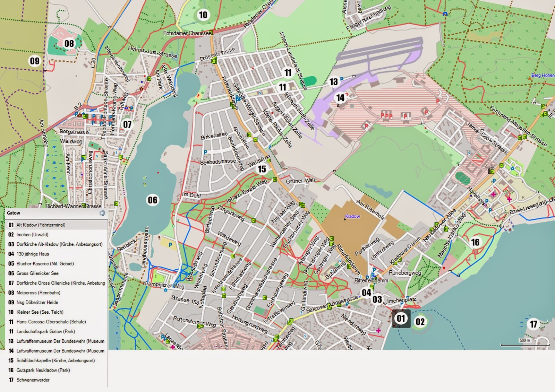This screenshot has width=555, height=392.
Task: Click map marker 06 on the lake
Action: coord(152,200)
